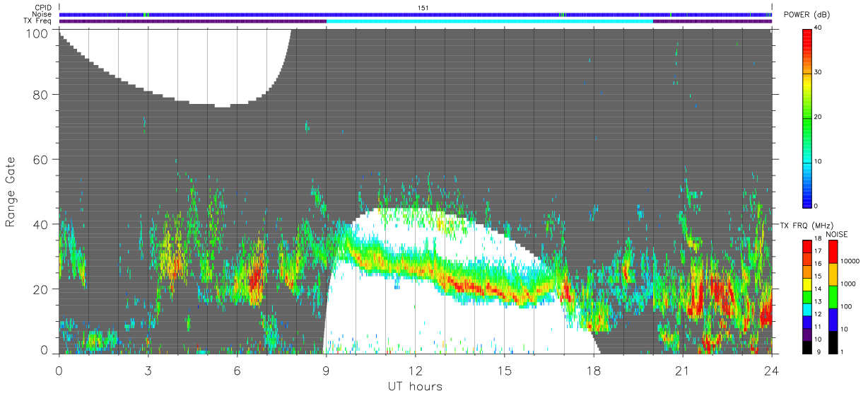Click the 18 tick on UT hours axis
868x401 pixels.
(593, 371)
